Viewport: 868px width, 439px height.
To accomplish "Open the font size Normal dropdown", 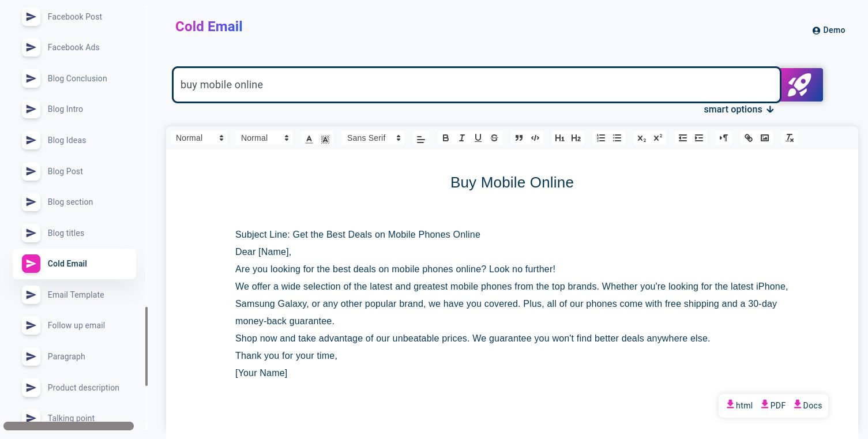I will [265, 138].
